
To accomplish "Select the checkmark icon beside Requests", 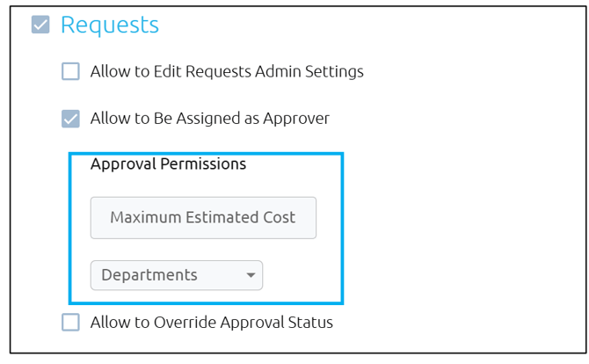I will 40,25.
